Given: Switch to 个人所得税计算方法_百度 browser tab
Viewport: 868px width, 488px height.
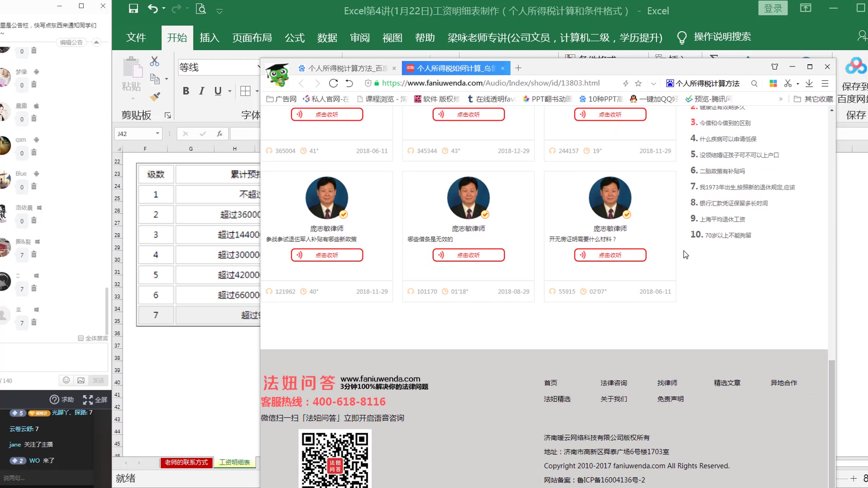Looking at the screenshot, I should (347, 68).
